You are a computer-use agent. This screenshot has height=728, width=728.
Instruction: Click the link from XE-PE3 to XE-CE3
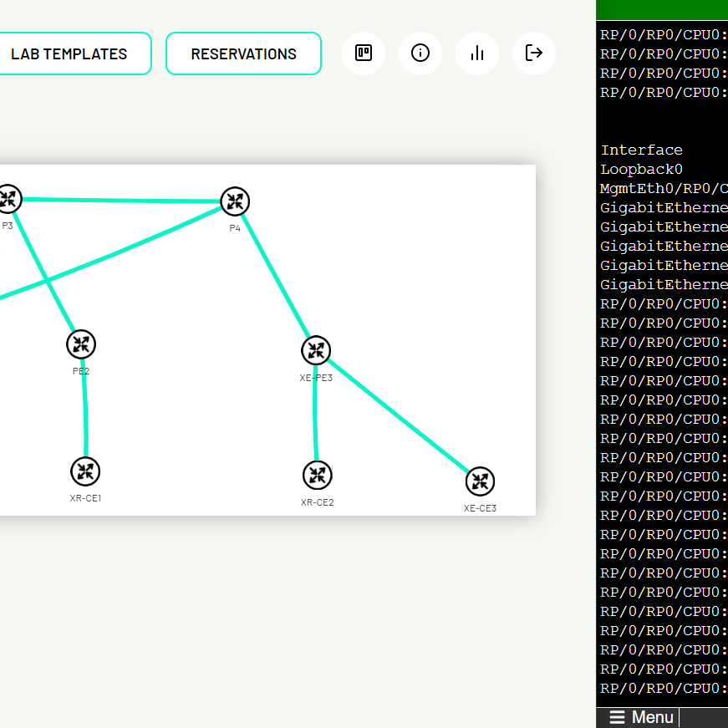pyautogui.click(x=398, y=416)
